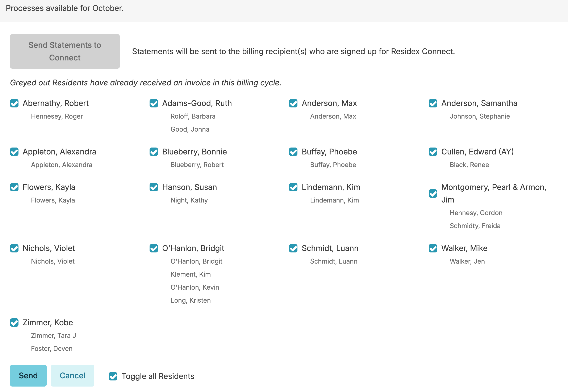The height and width of the screenshot is (392, 568).
Task: Uncheck O'Hanlon, Bridgit checkbox
Action: click(x=154, y=248)
